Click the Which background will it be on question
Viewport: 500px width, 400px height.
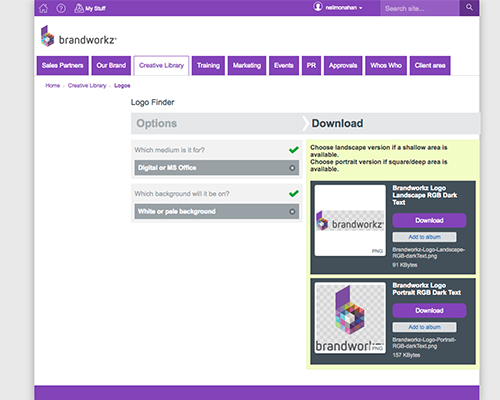pyautogui.click(x=182, y=194)
